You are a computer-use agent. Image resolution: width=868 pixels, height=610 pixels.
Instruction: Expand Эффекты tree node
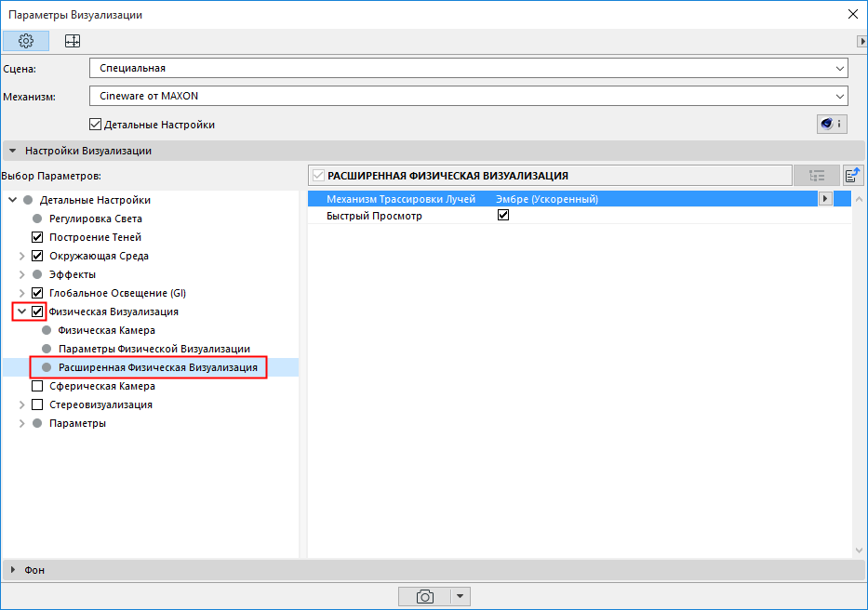pyautogui.click(x=22, y=274)
